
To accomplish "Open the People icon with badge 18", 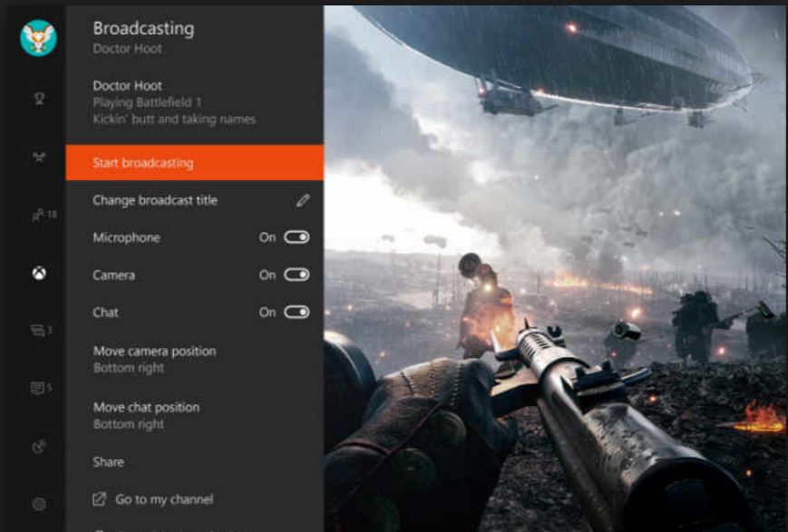I will [x=40, y=215].
